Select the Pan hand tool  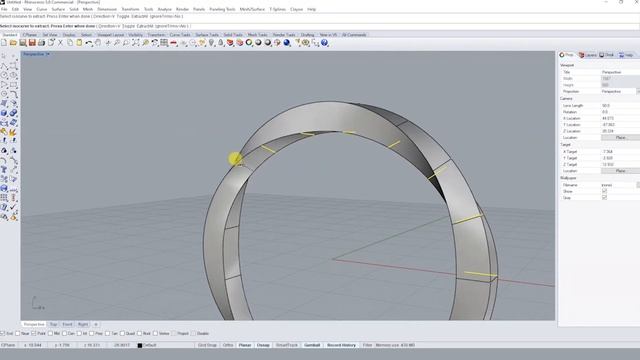pos(98,43)
